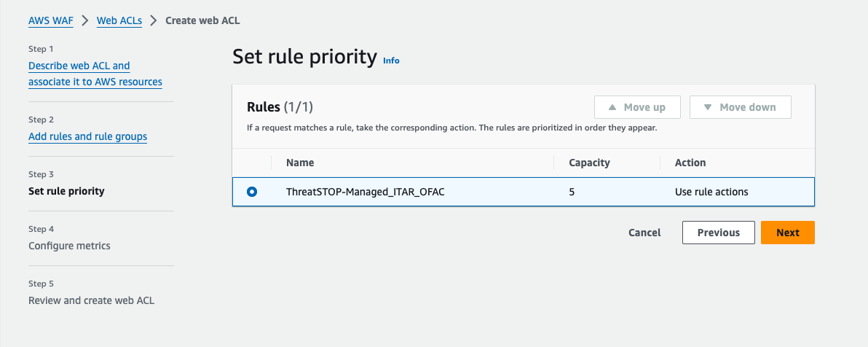Click the Move down arrow icon
Screen dimensions: 868x347
(708, 107)
